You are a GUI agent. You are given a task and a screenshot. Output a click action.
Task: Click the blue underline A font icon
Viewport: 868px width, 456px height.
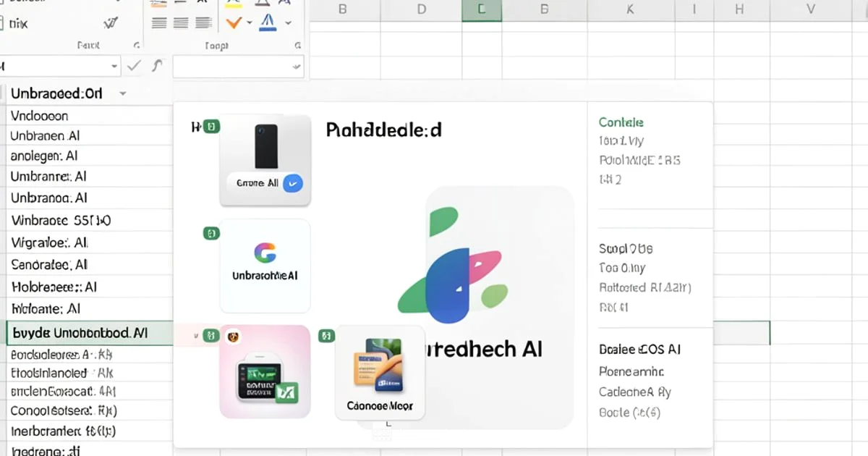point(267,24)
